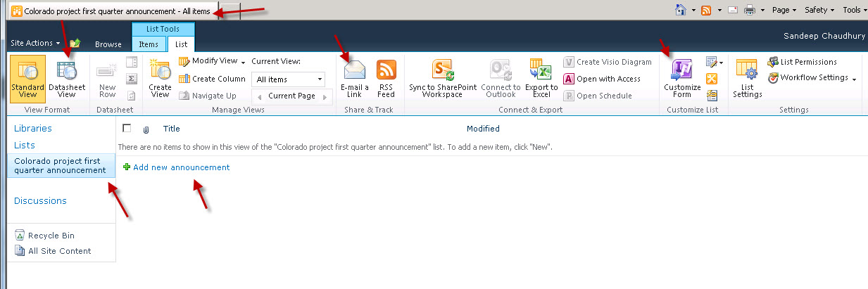Click the Modified column header
Viewport: 868px width, 289px height.
tap(483, 129)
